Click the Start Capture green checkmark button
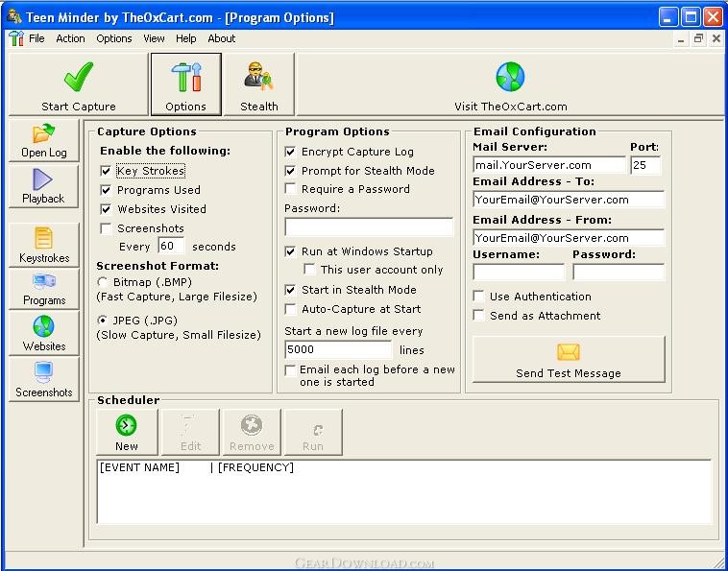 (x=79, y=83)
